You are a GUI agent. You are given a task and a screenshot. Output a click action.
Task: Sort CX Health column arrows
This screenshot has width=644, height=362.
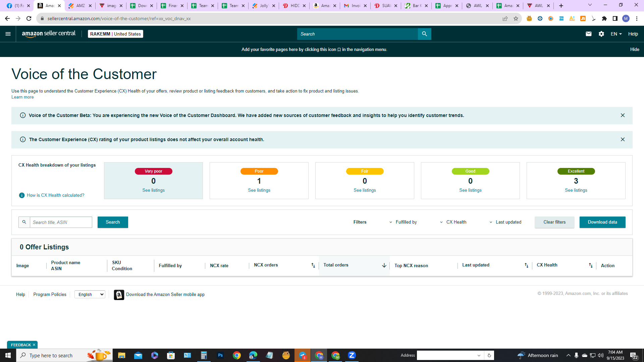click(x=591, y=265)
